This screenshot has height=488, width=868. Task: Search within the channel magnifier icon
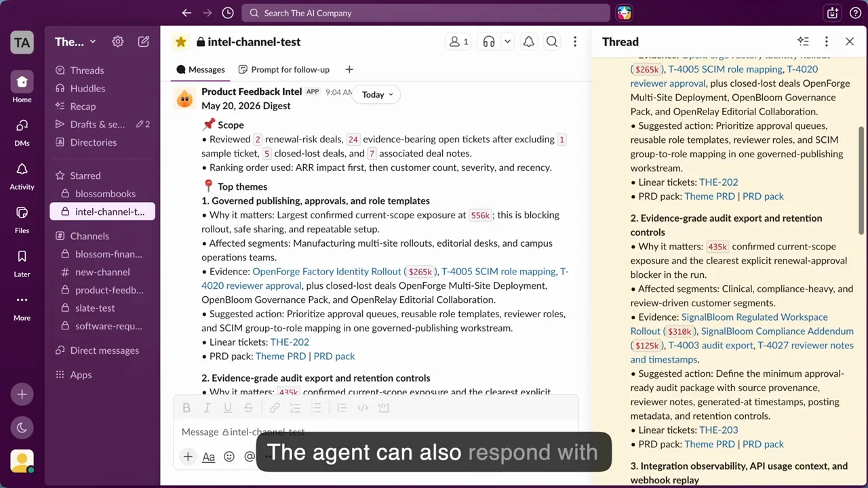click(x=552, y=42)
